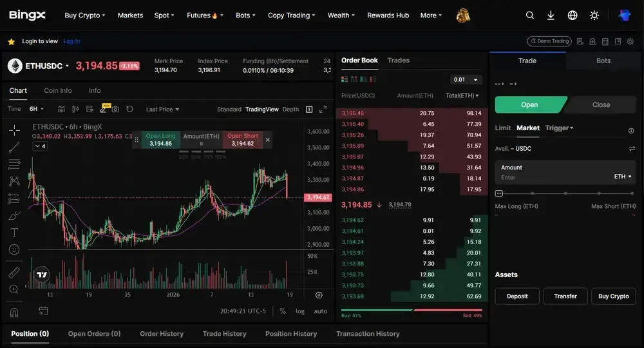644x348 pixels.
Task: Click the Buy Crypto assets button
Action: coord(613,296)
